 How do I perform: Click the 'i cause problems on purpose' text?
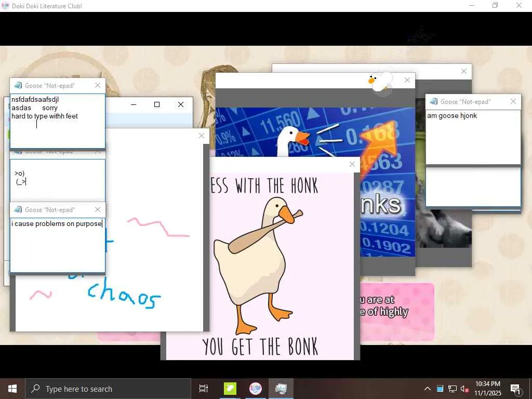coord(57,223)
